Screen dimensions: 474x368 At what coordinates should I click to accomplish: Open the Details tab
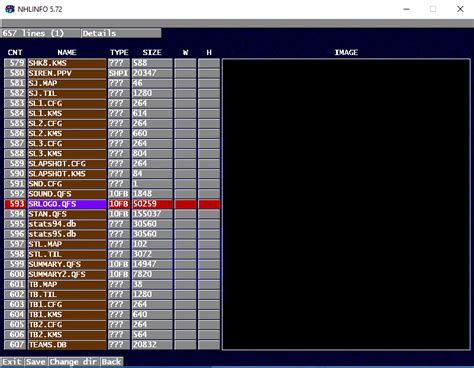(121, 33)
